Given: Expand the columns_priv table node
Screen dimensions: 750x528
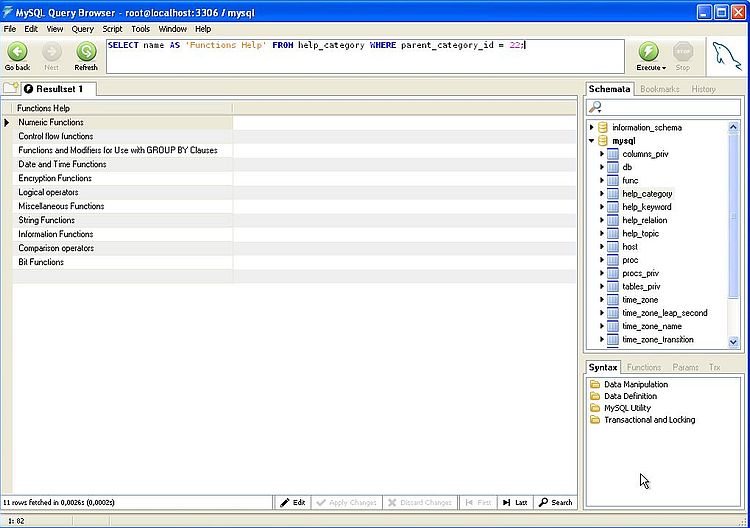Looking at the screenshot, I should (x=602, y=154).
